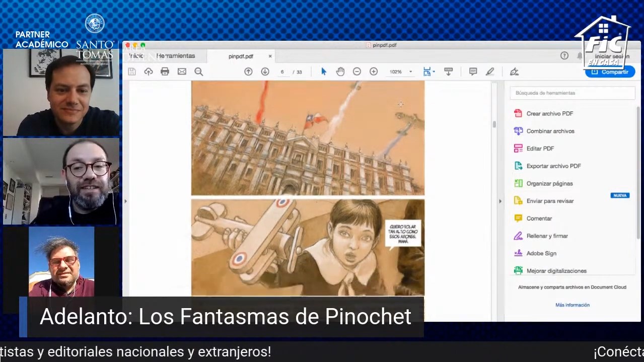This screenshot has height=362, width=644.
Task: Switch to the Inicio tab
Action: pos(136,56)
